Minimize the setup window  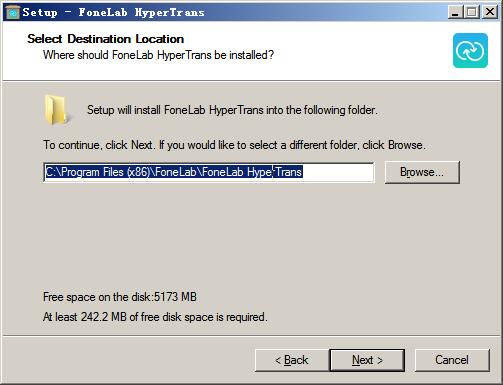tap(455, 12)
